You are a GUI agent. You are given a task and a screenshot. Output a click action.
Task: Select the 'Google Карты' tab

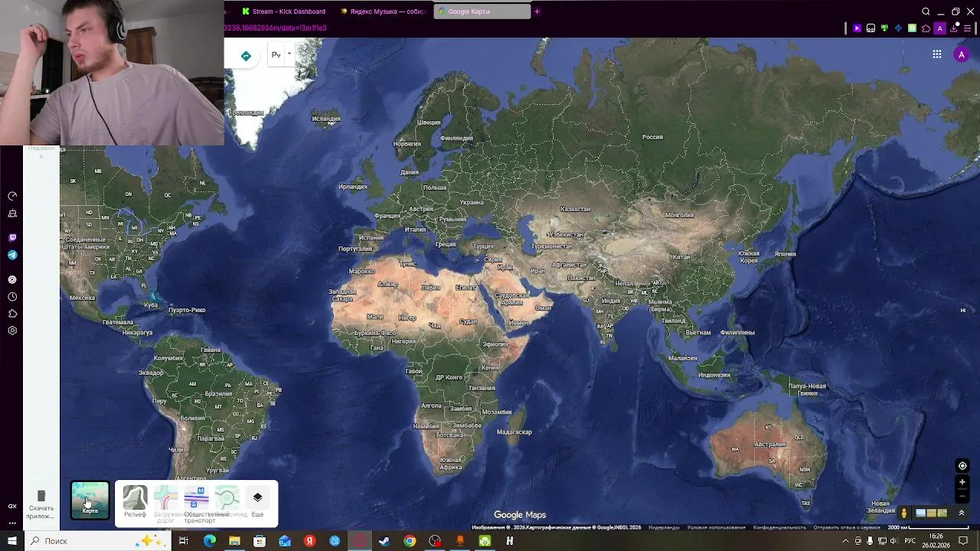482,11
